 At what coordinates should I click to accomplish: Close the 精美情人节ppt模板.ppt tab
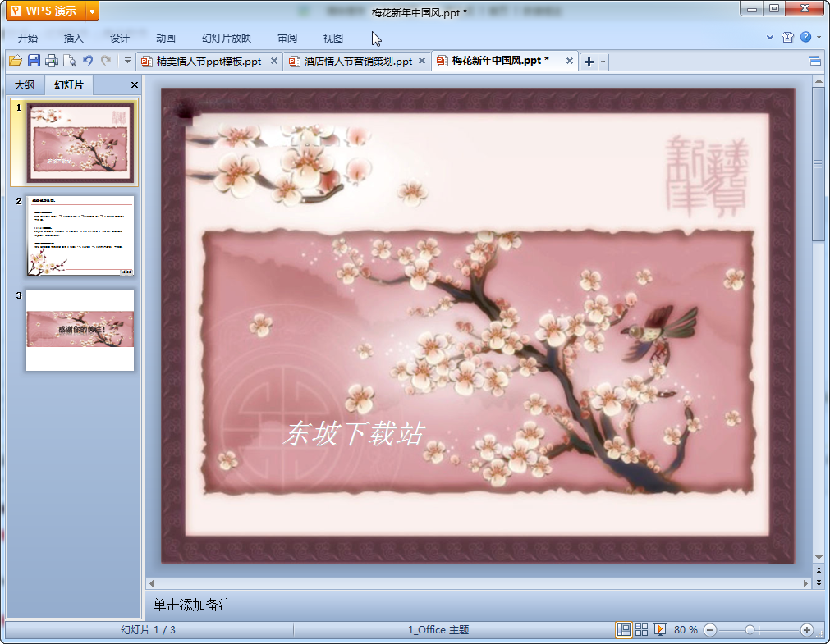tap(274, 61)
